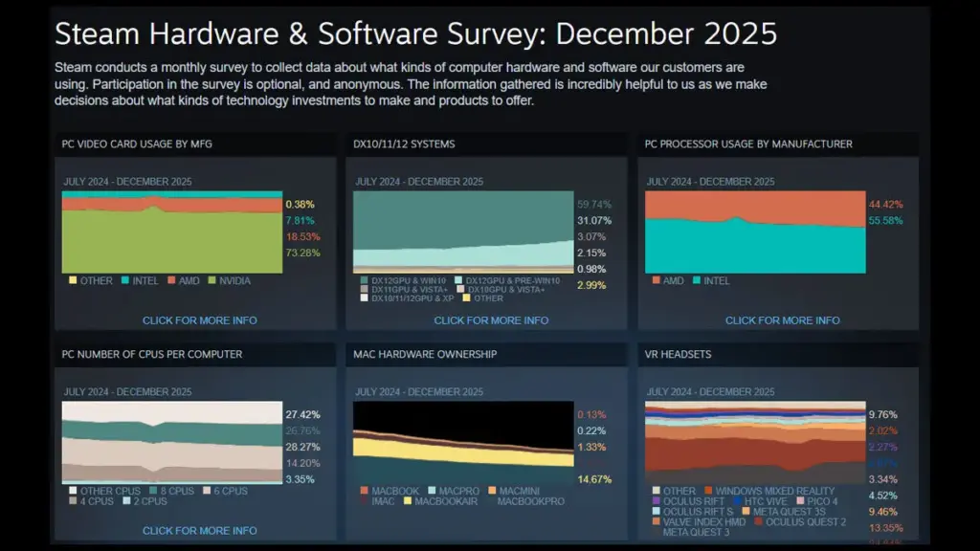Screen dimensions: 980x551
Task: Click the 8 CPUS legend icon
Action: tap(153, 491)
